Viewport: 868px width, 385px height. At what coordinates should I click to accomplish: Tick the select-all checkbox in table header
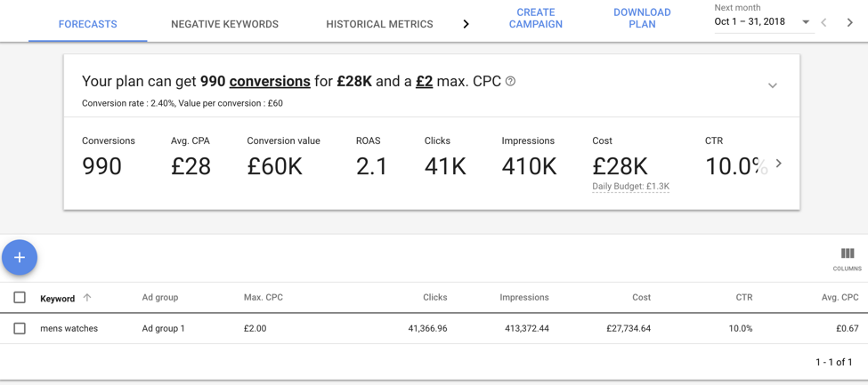tap(20, 298)
